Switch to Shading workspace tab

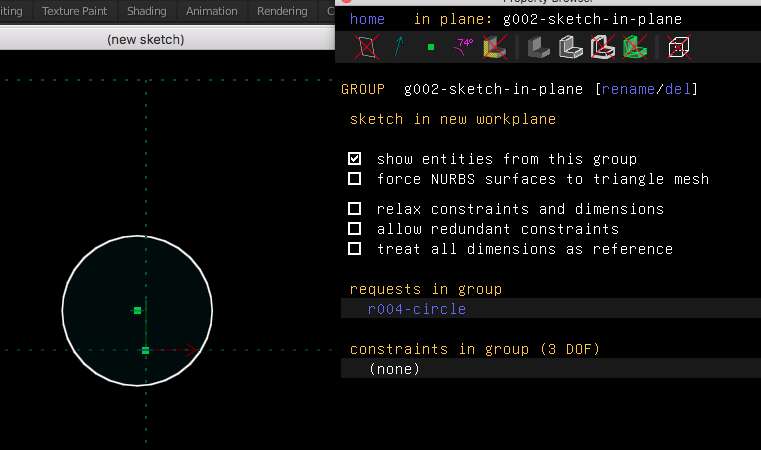click(x=147, y=11)
